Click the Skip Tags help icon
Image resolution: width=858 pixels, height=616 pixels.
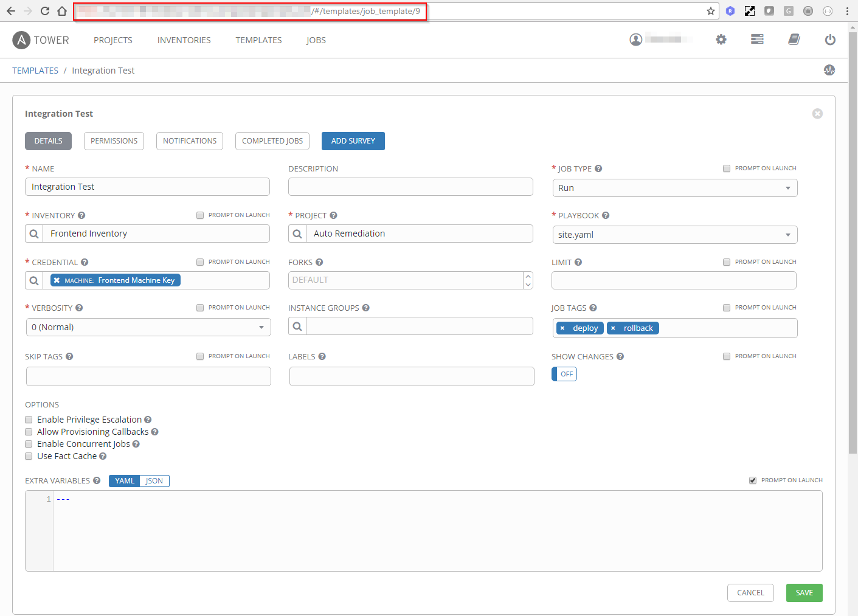point(69,356)
